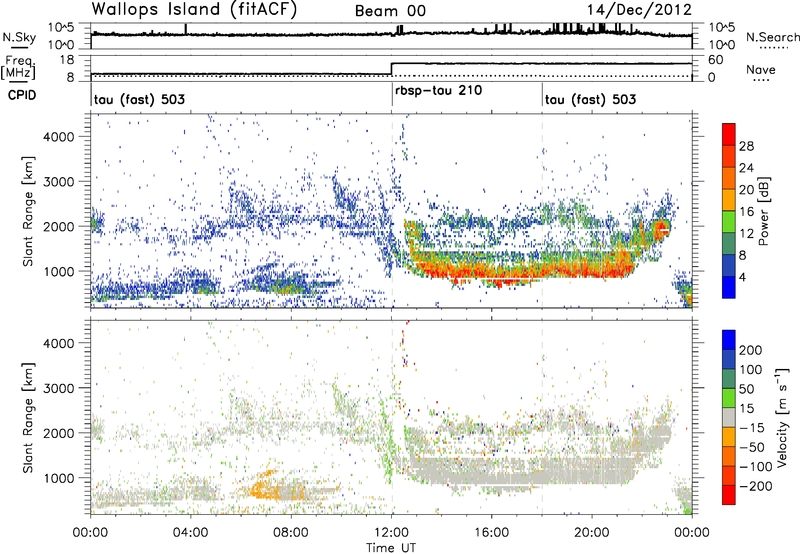Click the date '14/Dec/2012'
The height and width of the screenshot is (554, 800).
point(639,10)
